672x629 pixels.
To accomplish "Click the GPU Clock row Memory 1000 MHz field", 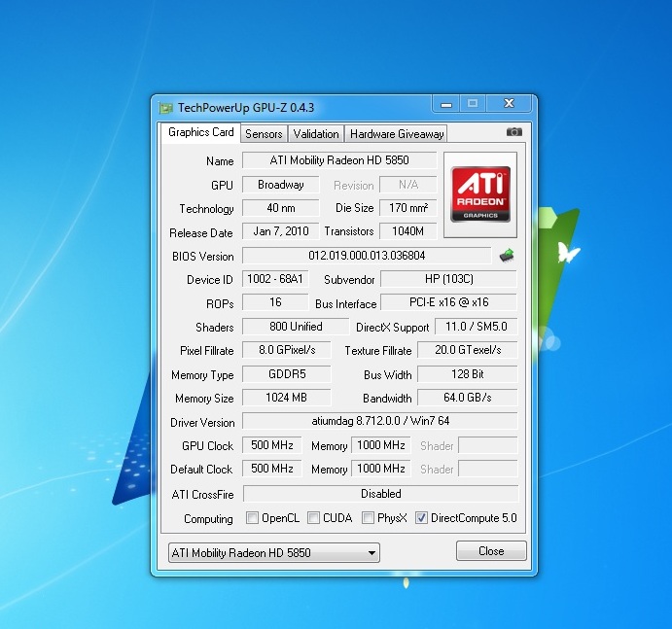I will pyautogui.click(x=381, y=445).
